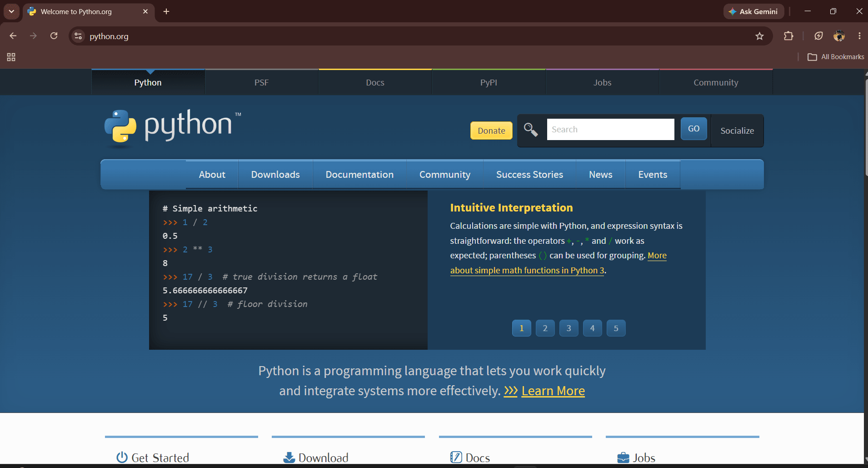Screen dimensions: 868x468
Task: Click the Learn More link
Action: pyautogui.click(x=553, y=391)
